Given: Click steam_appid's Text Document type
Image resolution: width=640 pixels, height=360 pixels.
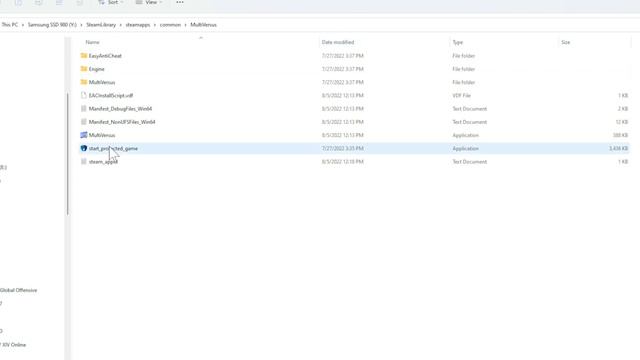Looking at the screenshot, I should 470,162.
